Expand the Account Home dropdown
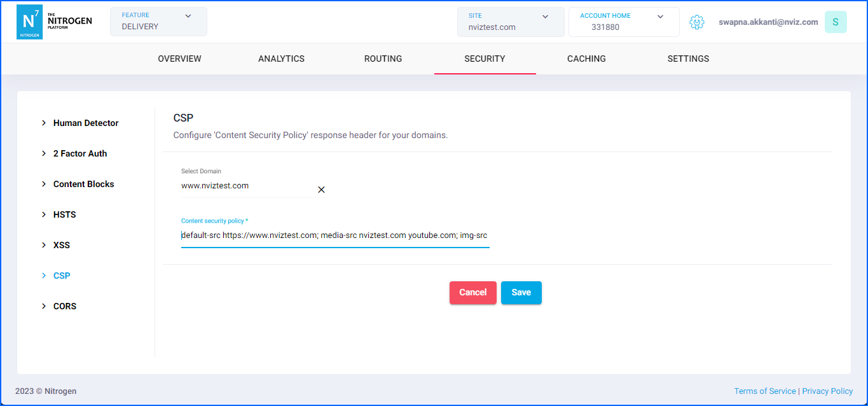 623,22
